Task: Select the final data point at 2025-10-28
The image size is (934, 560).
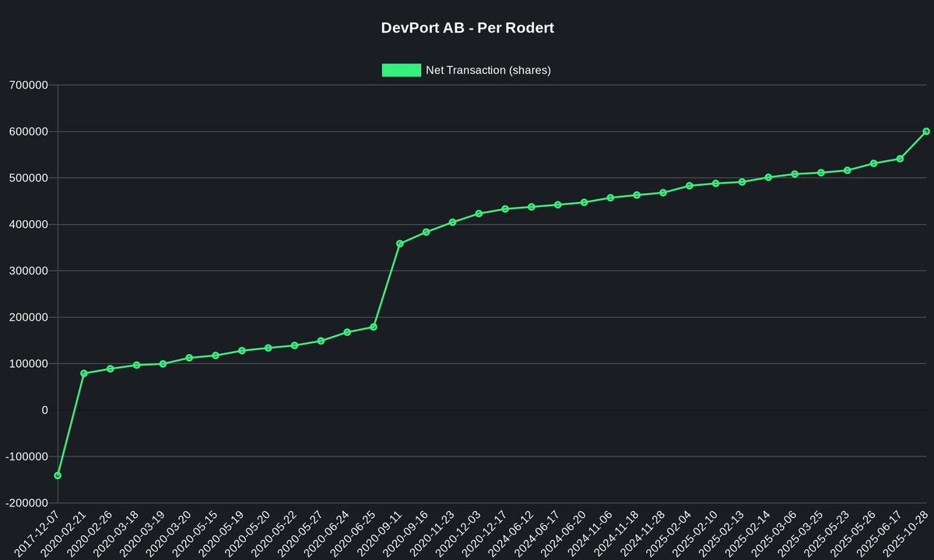Action: point(926,131)
